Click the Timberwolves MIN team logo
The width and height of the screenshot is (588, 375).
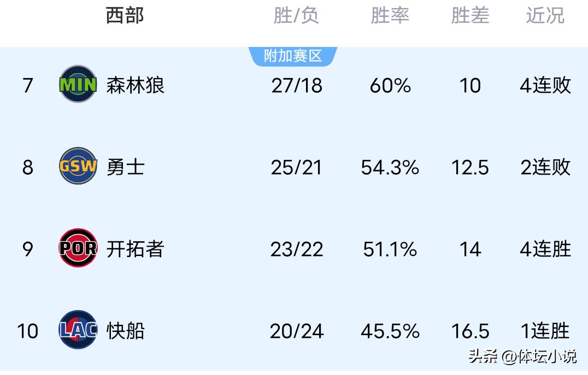[78, 85]
